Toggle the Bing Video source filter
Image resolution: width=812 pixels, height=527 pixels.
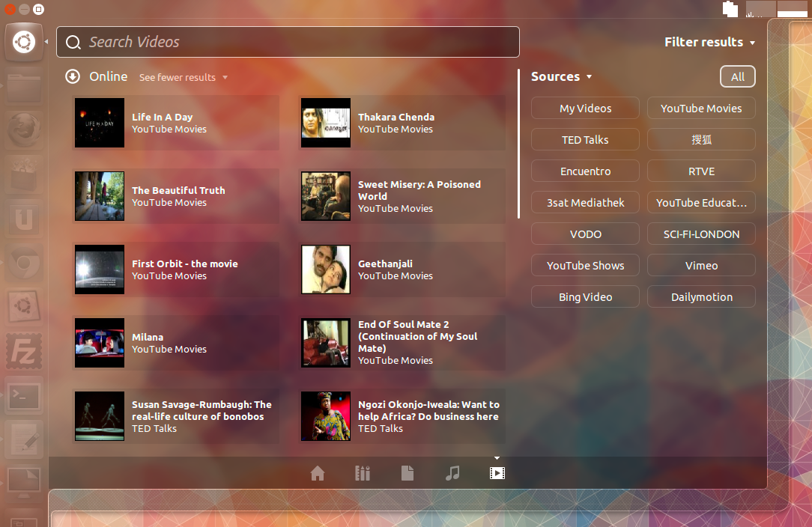pyautogui.click(x=585, y=297)
